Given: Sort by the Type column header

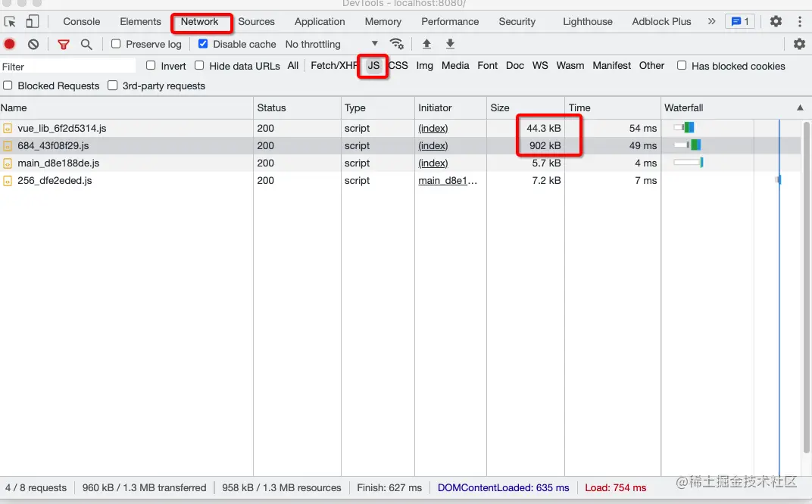Looking at the screenshot, I should coord(378,107).
